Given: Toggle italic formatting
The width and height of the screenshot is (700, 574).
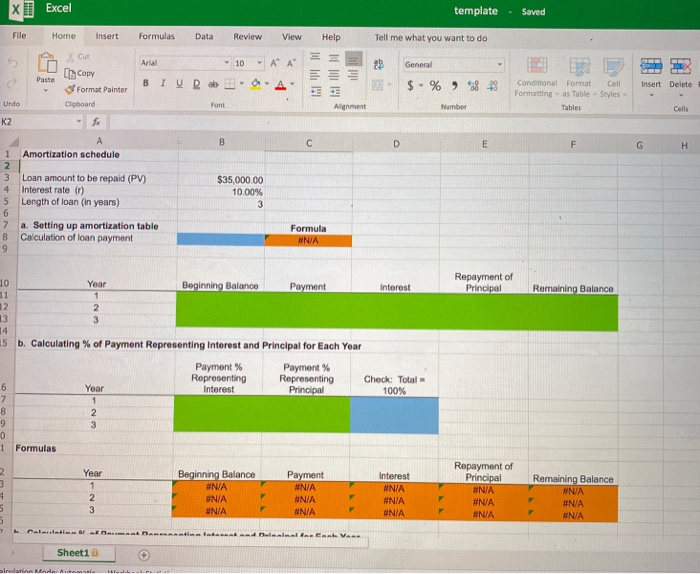Looking at the screenshot, I should 163,83.
